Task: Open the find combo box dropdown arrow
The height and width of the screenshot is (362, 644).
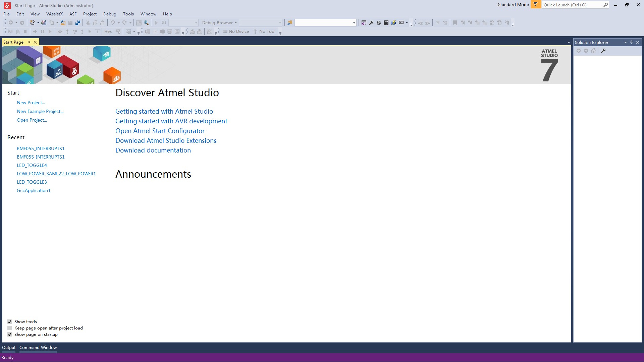Action: [x=354, y=23]
